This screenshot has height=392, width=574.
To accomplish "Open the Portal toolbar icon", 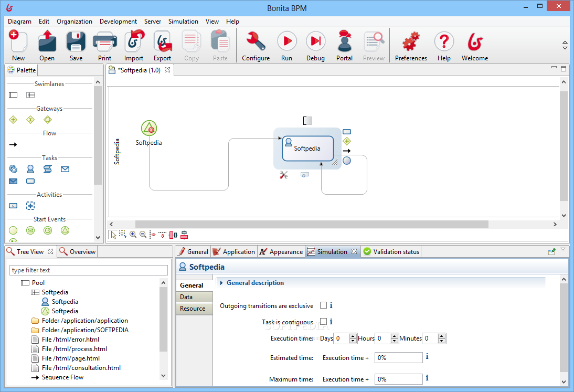I will 345,41.
